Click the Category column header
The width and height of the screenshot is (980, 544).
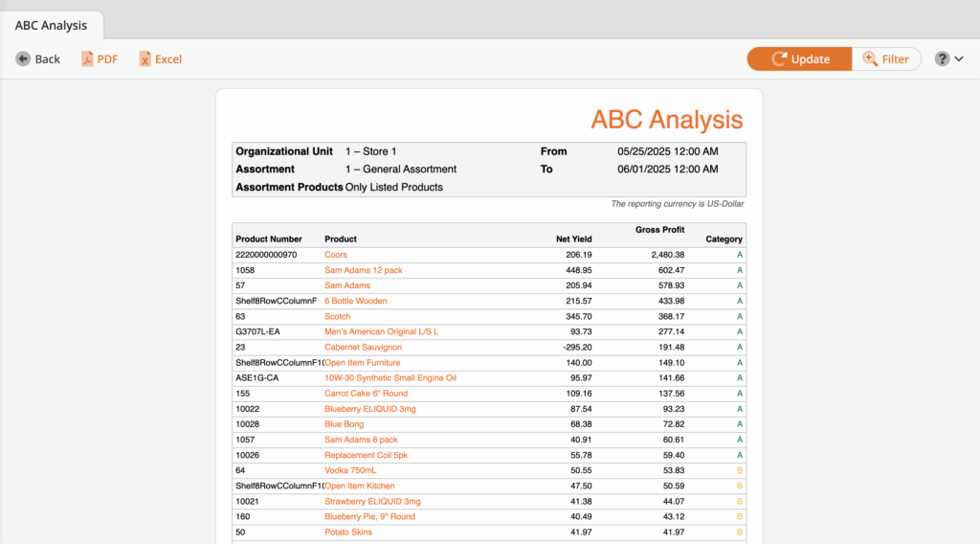coord(724,238)
